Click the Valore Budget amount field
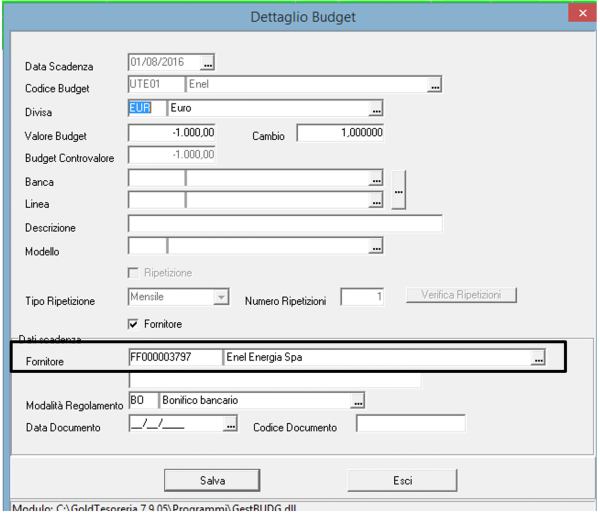600x514 pixels. pos(172,133)
